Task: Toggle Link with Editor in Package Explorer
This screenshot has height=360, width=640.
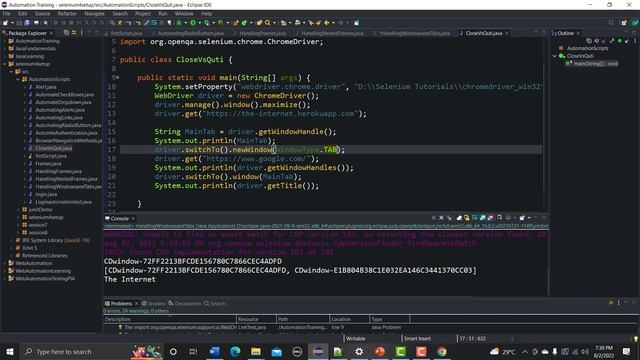Action: (x=74, y=33)
